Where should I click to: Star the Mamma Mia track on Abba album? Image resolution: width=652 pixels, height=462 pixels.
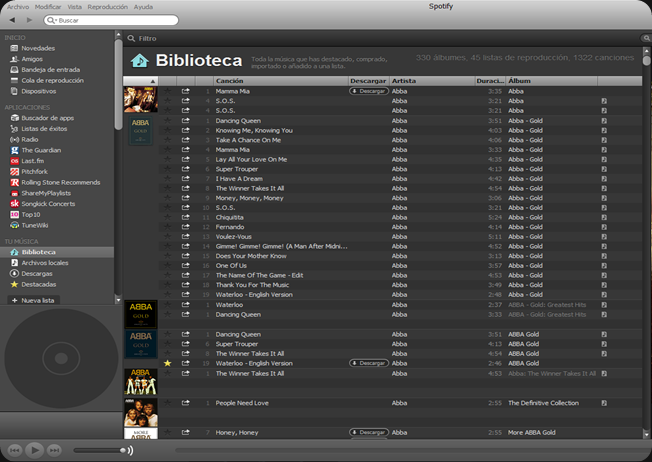tap(167, 91)
